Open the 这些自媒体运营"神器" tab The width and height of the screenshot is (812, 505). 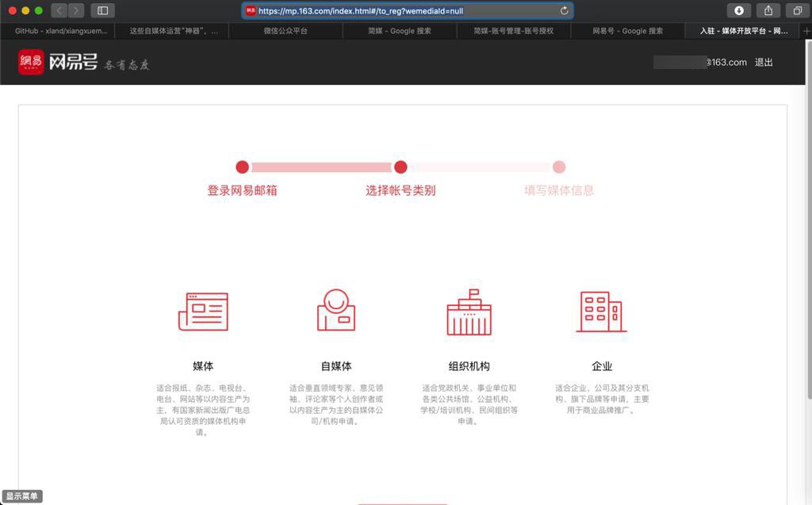(x=172, y=31)
